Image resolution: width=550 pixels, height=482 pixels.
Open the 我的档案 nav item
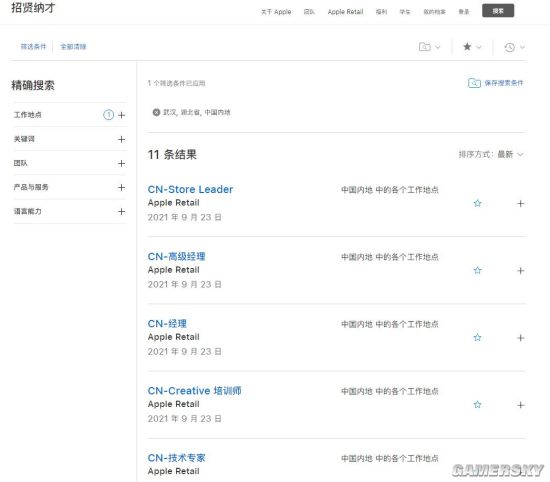click(x=434, y=12)
